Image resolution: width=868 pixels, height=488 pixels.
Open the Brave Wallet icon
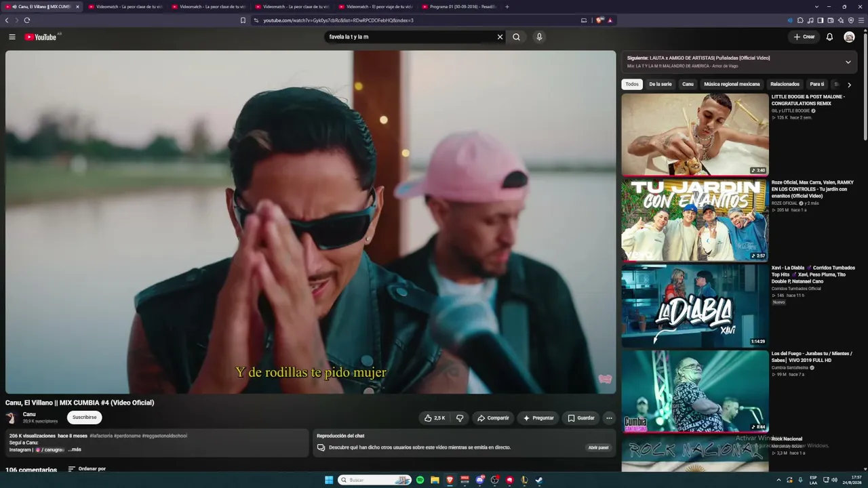pyautogui.click(x=831, y=20)
